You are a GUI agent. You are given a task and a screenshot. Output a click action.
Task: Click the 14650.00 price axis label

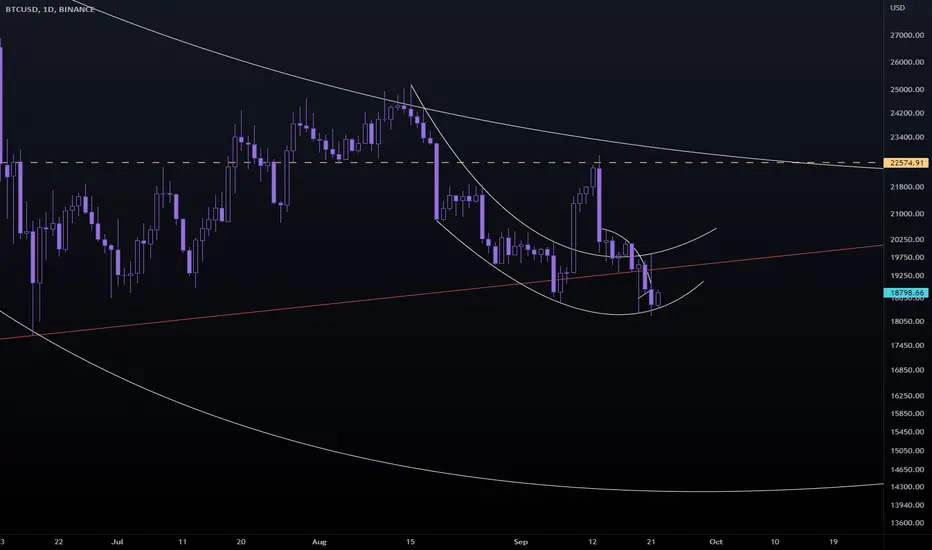pos(907,469)
